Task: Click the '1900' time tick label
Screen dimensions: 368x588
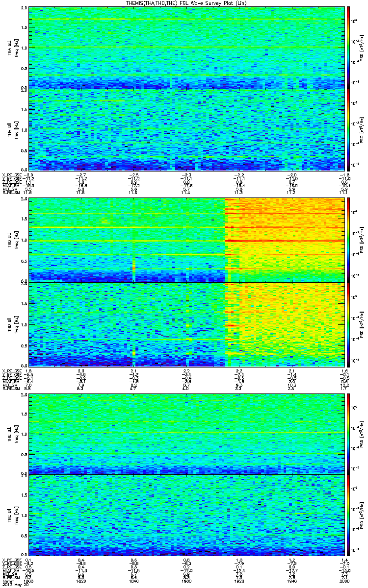Action: tap(186, 580)
